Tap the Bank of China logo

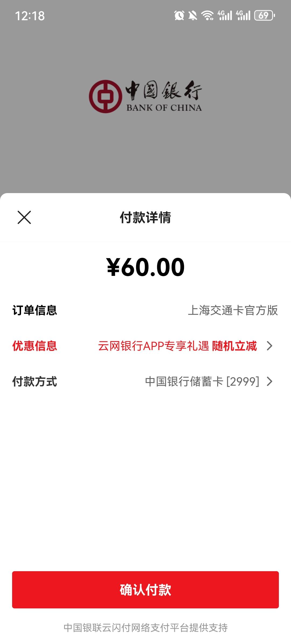(145, 97)
